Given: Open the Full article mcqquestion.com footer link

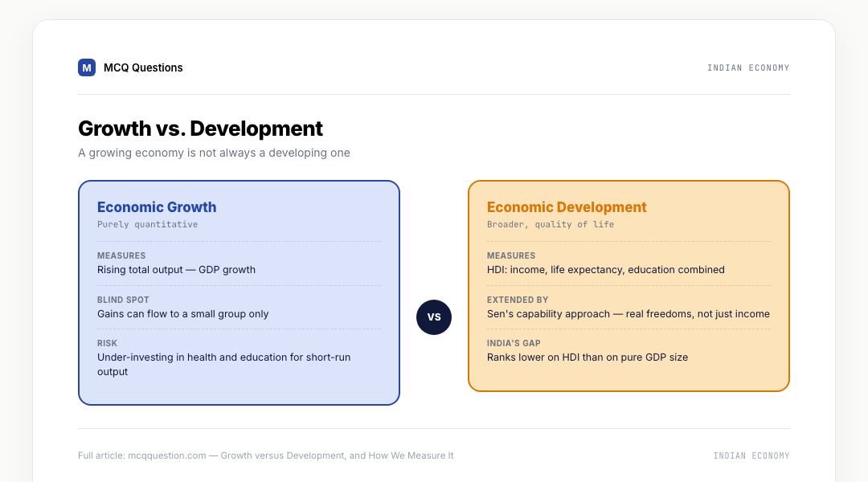Looking at the screenshot, I should [x=266, y=455].
